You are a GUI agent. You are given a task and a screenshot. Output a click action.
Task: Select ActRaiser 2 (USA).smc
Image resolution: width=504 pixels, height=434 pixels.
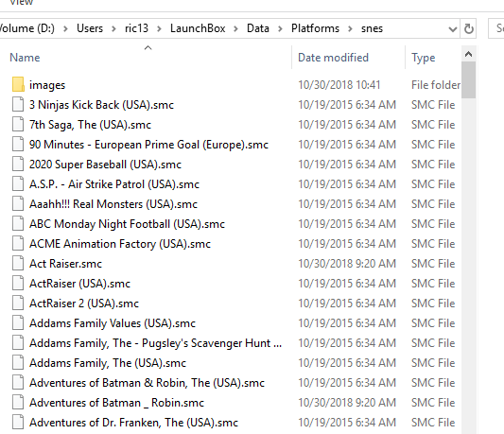(x=84, y=304)
